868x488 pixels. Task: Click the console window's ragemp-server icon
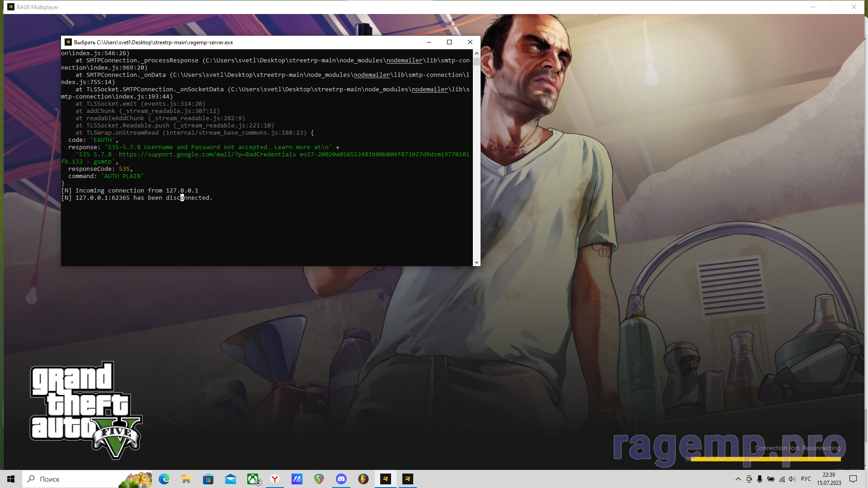tap(68, 42)
